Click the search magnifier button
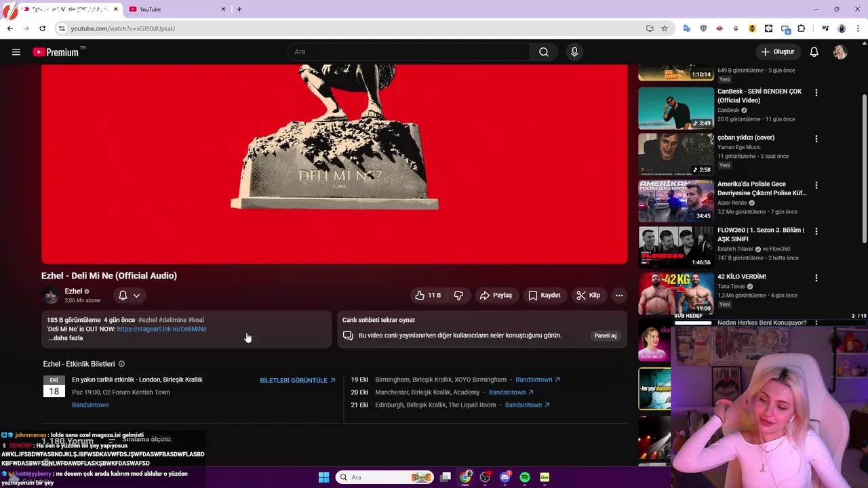Image resolution: width=868 pixels, height=488 pixels. point(544,52)
